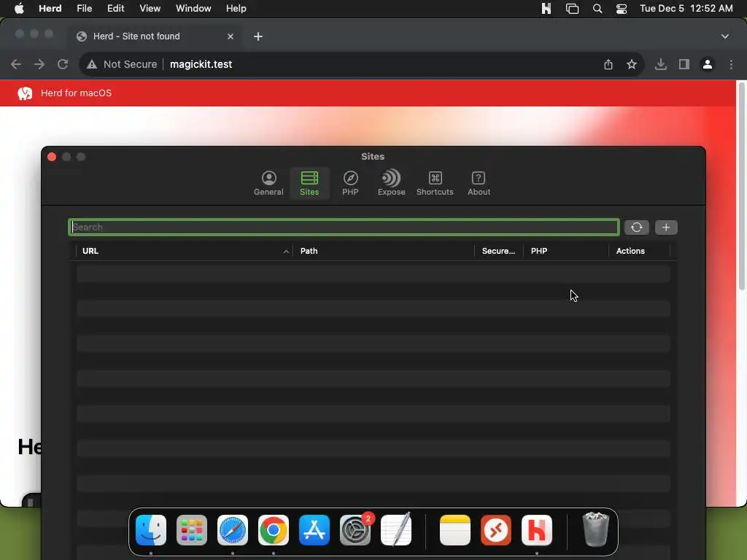Go back in Chrome
The image size is (747, 560).
click(16, 64)
